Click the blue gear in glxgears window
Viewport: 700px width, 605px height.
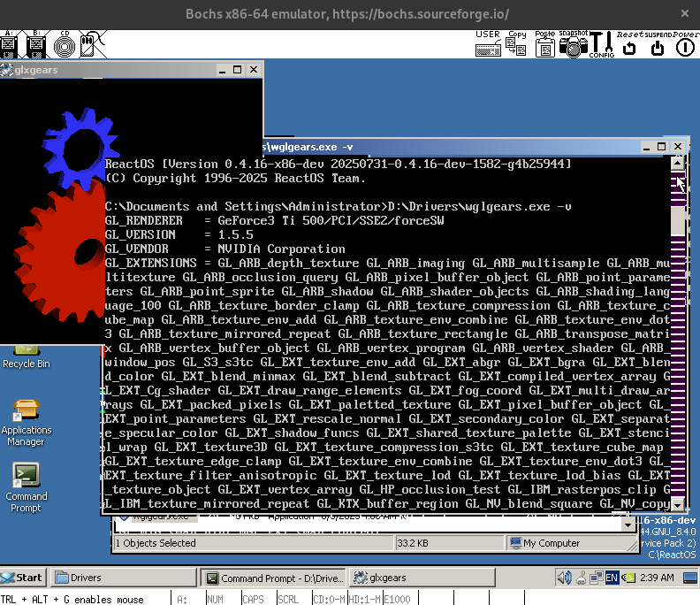81,148
